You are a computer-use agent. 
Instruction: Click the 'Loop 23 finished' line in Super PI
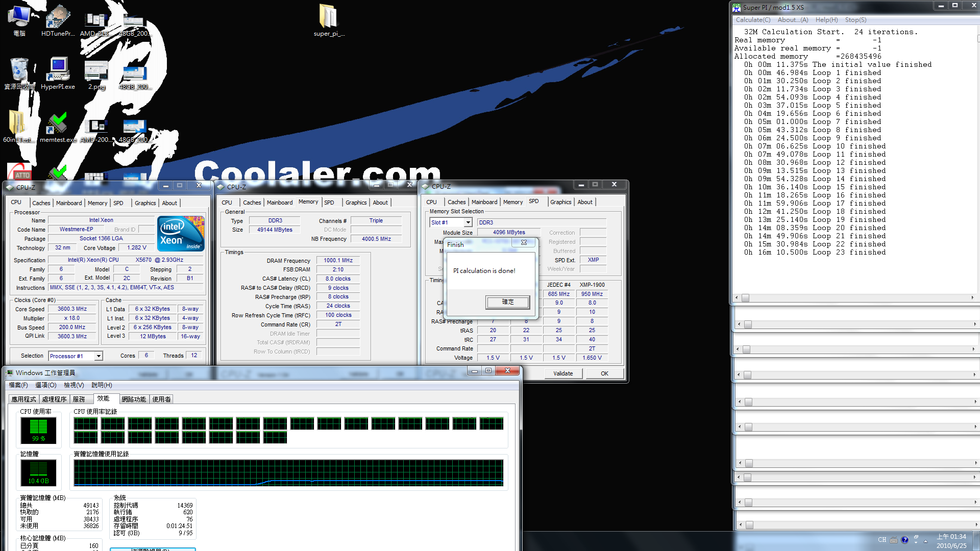tap(815, 252)
